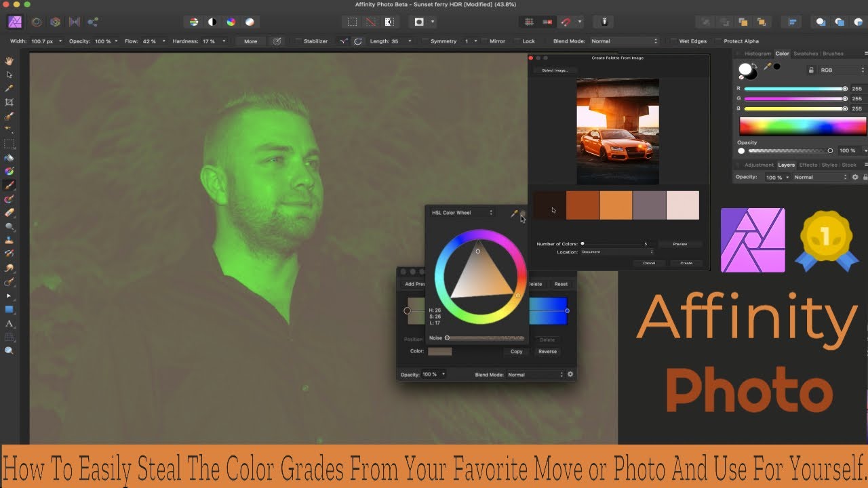The image size is (868, 488).
Task: Switch to the Swatches tab
Action: 806,54
